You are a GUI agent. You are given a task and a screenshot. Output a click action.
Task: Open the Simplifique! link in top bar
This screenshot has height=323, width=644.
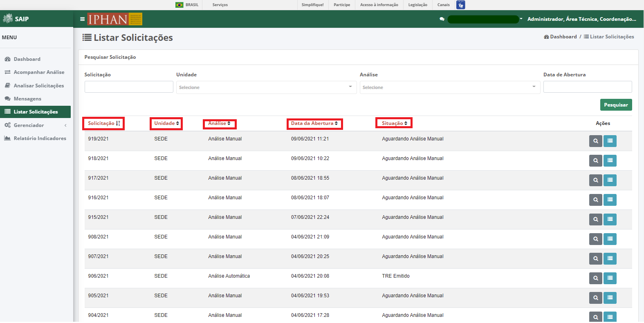pyautogui.click(x=312, y=5)
